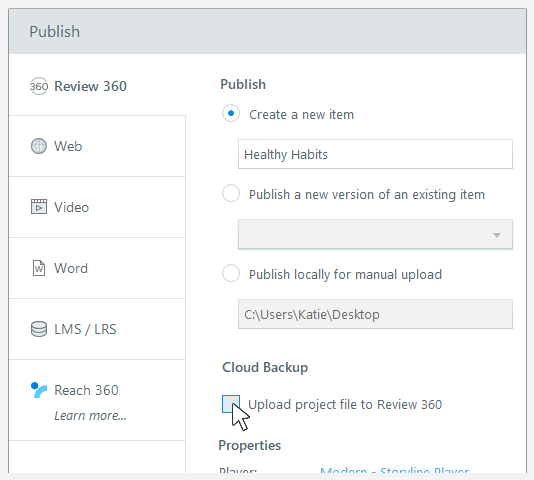
Task: Open the existing item dropdown arrow
Action: coord(497,235)
